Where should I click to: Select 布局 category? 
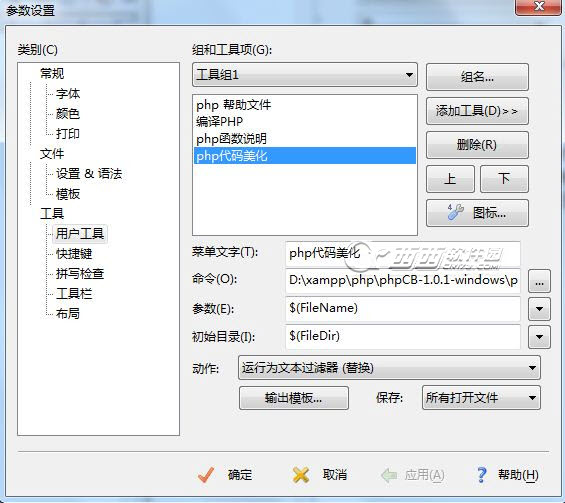68,314
